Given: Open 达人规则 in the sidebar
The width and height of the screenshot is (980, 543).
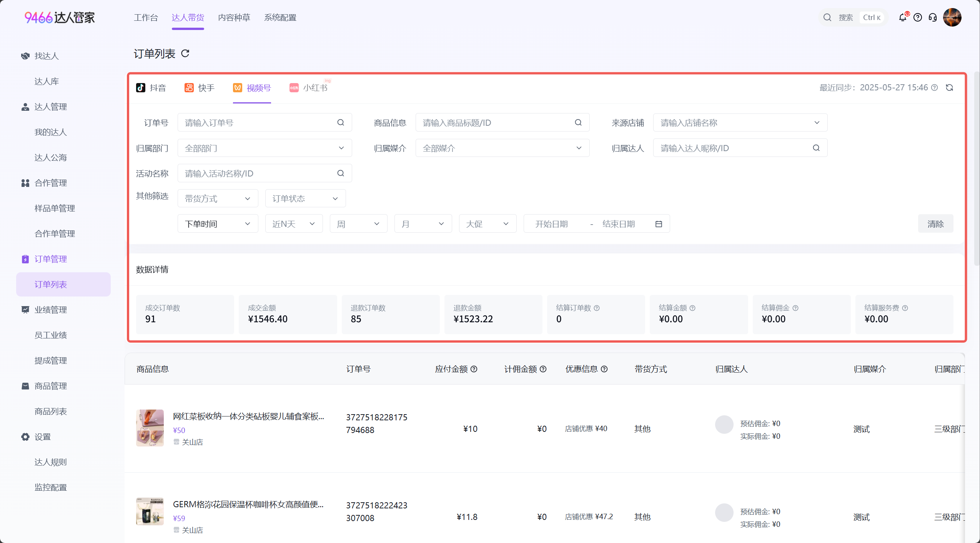Looking at the screenshot, I should 51,462.
